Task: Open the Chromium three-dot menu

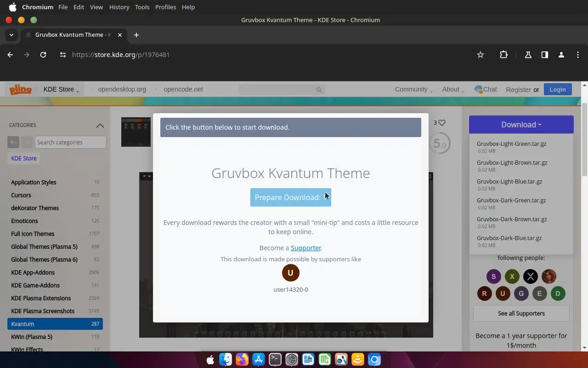Action: click(x=578, y=55)
